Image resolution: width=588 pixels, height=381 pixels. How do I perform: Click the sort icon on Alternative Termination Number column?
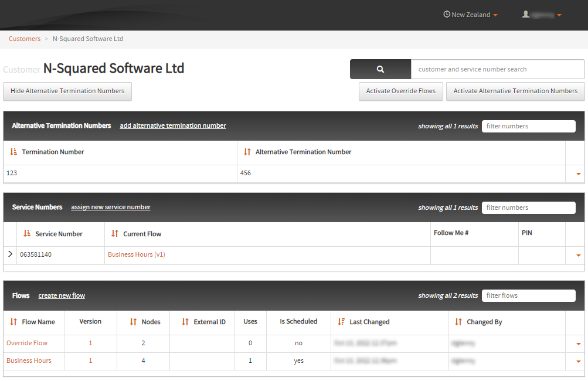[248, 151]
